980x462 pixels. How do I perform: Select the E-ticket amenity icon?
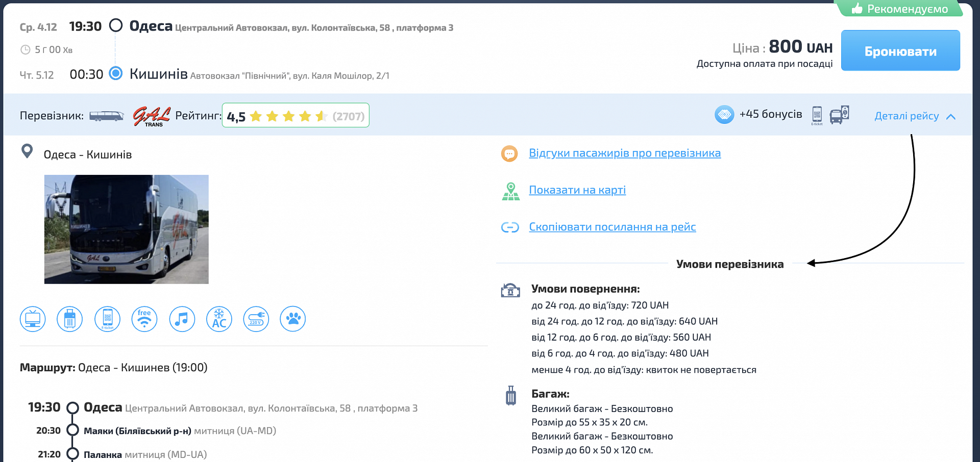[x=107, y=319]
